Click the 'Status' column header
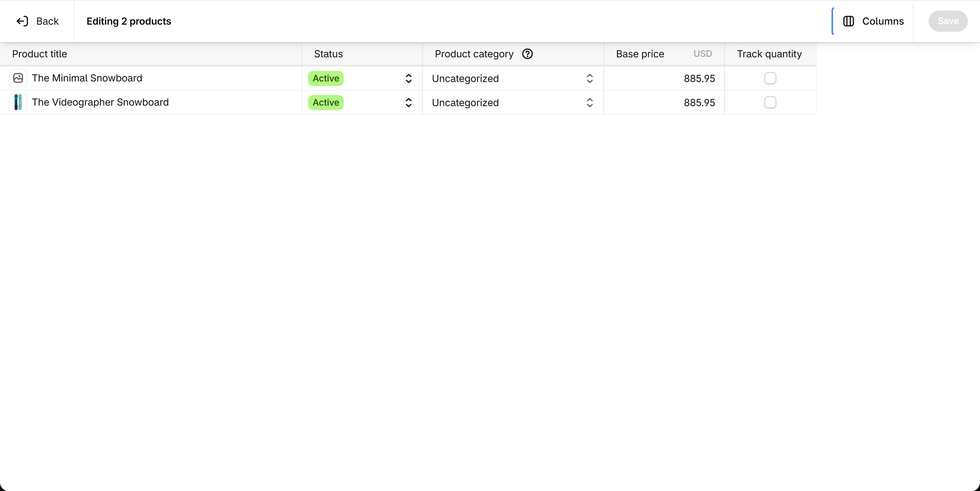Screen dimensions: 980x491 pos(328,54)
